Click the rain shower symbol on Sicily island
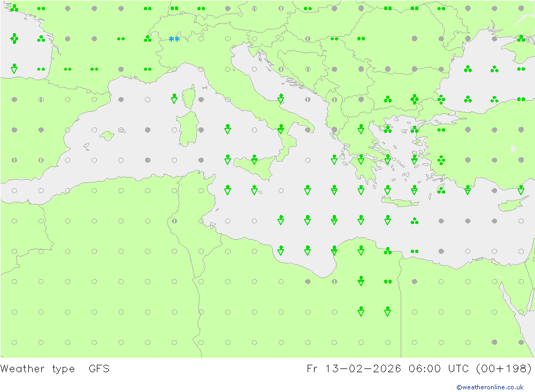 pos(254,159)
